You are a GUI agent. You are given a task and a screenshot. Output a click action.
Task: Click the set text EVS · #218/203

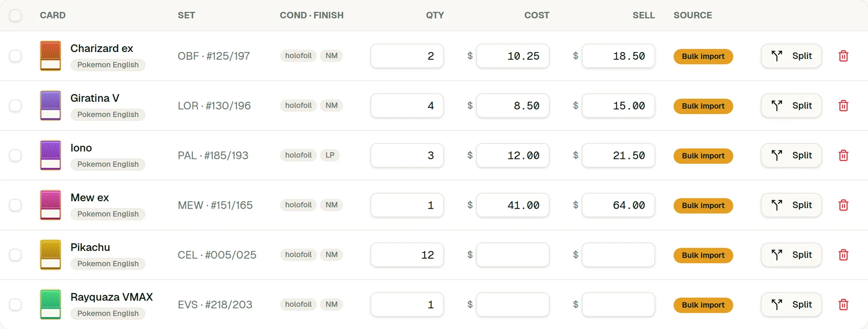pos(215,304)
